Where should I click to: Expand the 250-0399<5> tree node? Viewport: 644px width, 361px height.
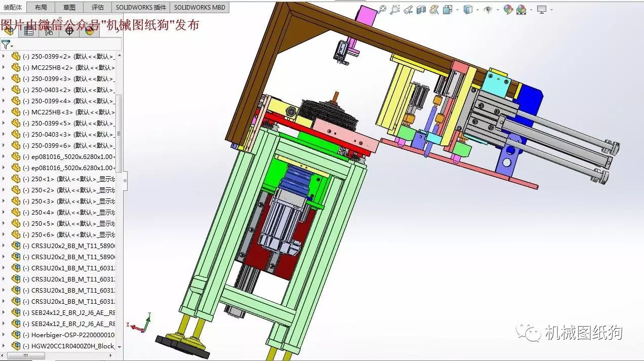point(4,123)
